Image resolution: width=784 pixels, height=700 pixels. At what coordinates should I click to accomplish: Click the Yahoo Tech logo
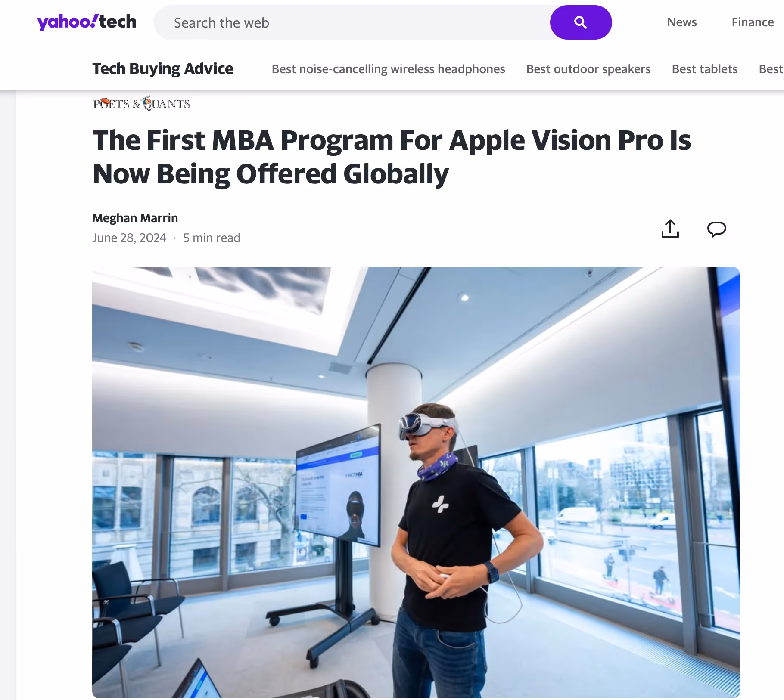[x=87, y=22]
